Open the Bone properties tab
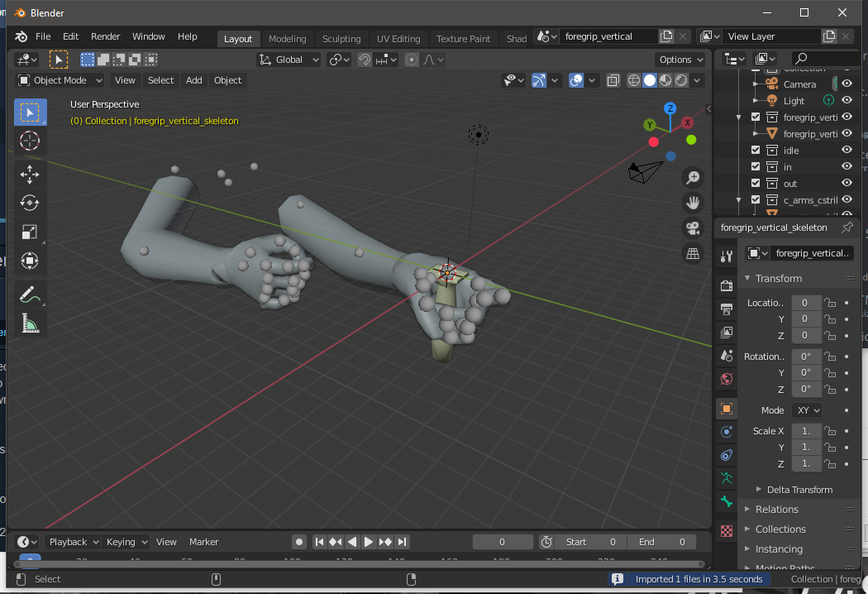 pyautogui.click(x=727, y=501)
